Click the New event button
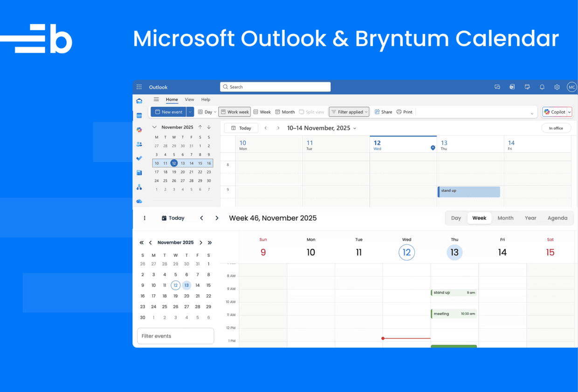Viewport: 578px width, 392px height. tap(168, 112)
